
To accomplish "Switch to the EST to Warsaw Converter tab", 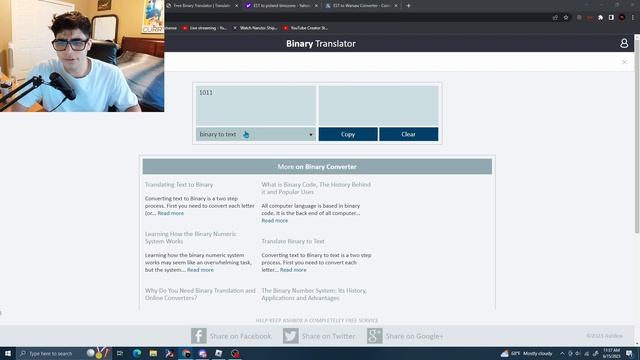I will 361,6.
